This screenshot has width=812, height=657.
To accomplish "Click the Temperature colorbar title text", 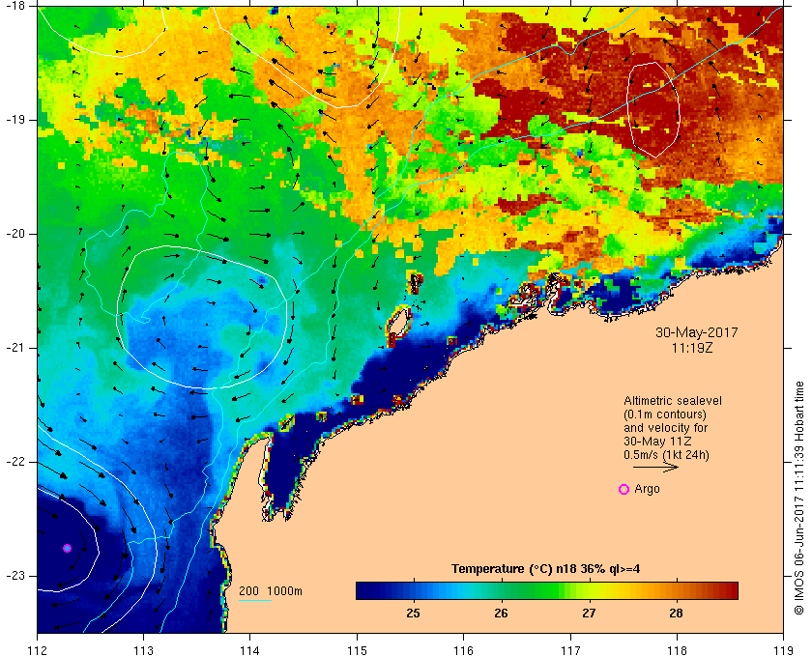I will 546,568.
